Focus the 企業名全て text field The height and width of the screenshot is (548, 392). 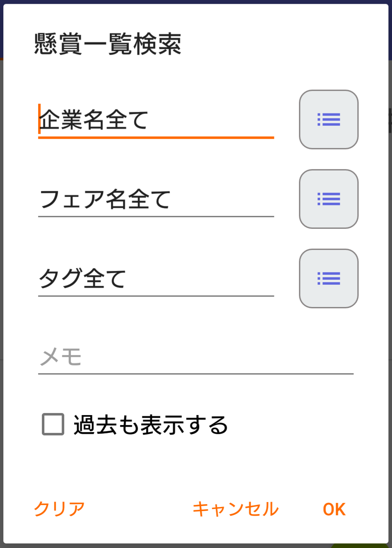[156, 120]
